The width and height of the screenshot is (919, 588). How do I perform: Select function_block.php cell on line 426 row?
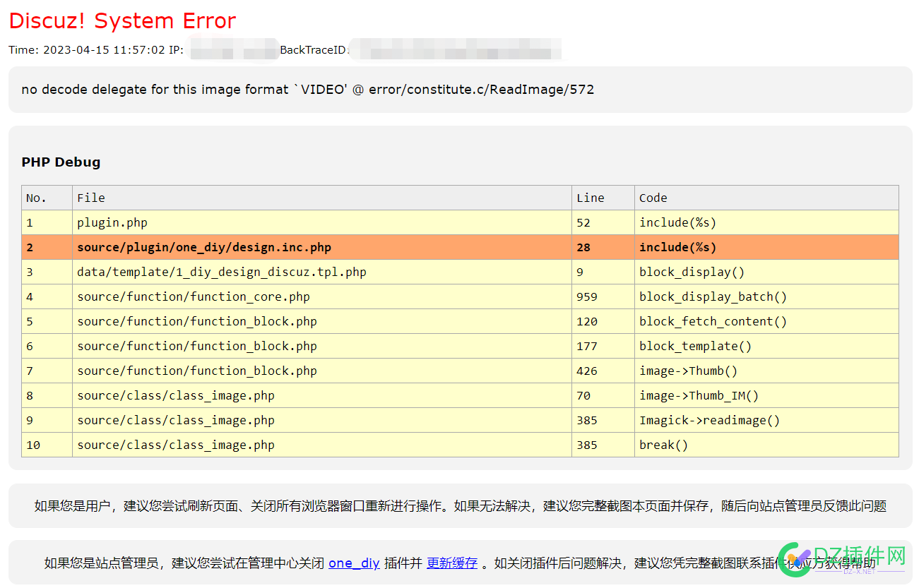pyautogui.click(x=322, y=371)
